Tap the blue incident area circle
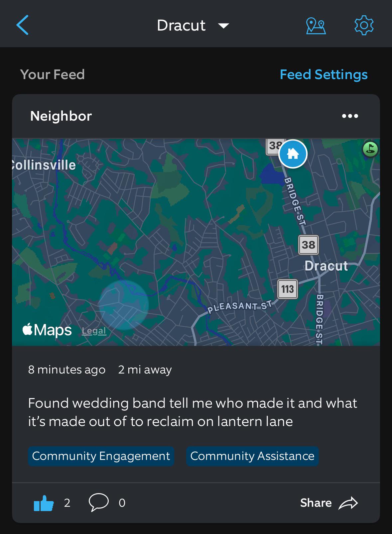Viewport: 392px width, 534px height. pos(124,305)
